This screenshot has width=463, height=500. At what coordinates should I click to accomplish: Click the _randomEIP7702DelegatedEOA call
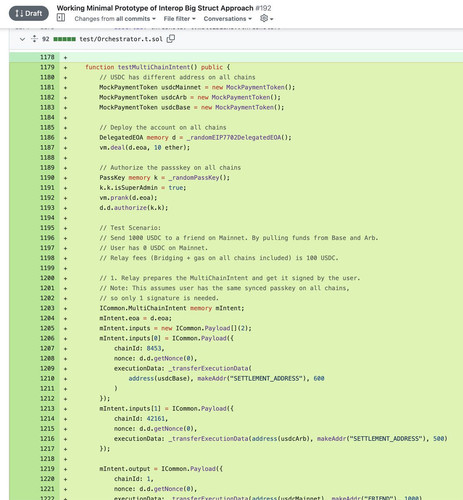point(239,137)
